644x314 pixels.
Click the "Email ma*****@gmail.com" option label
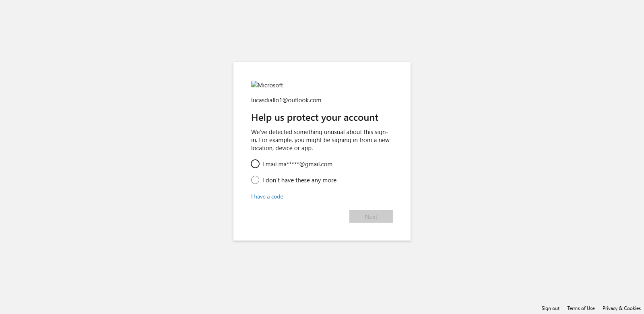pyautogui.click(x=297, y=164)
